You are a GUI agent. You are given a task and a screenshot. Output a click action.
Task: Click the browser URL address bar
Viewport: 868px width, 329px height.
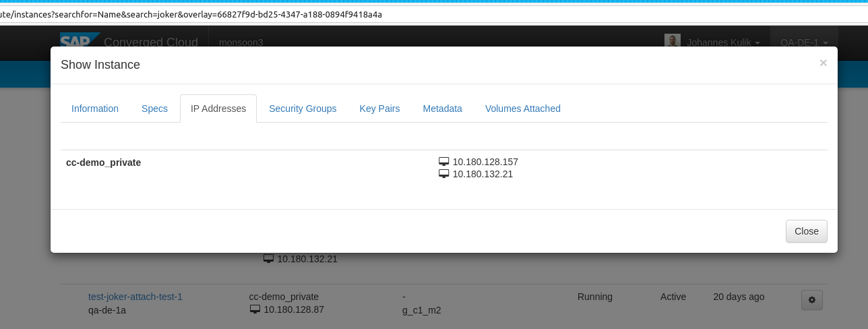(434, 14)
